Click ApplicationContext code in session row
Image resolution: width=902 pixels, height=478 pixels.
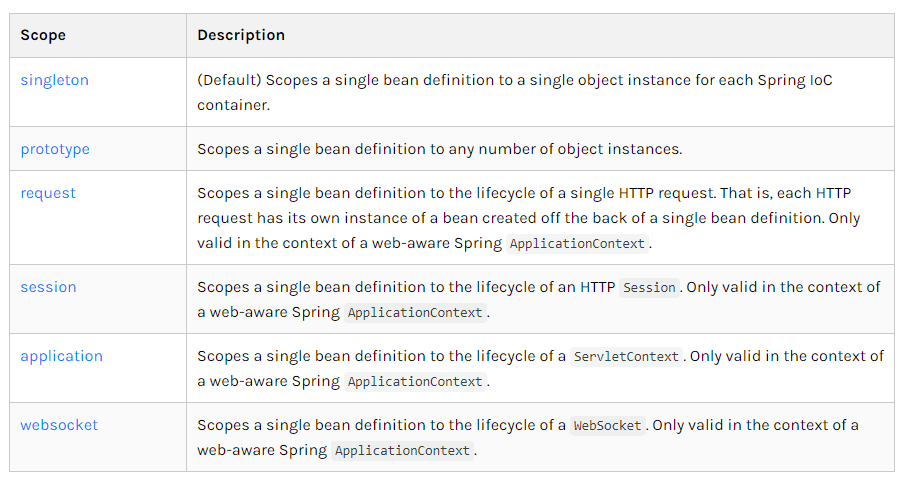click(415, 313)
